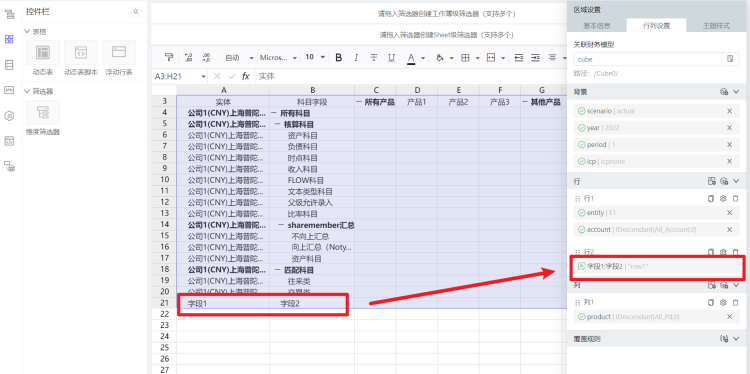Click the hexagon JS sidebar icon
The width and height of the screenshot is (750, 374).
[9, 115]
